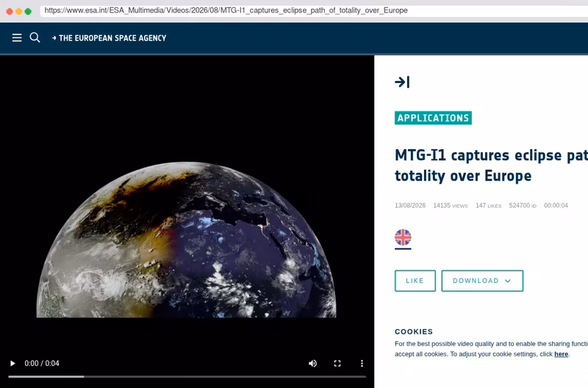Enter fullscreen video mode
This screenshot has width=588, height=388.
tap(337, 363)
